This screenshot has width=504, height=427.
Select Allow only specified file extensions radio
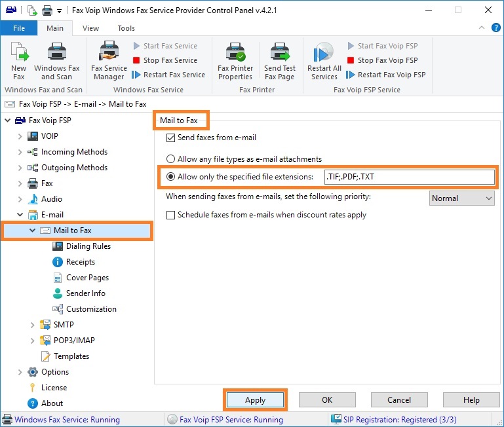170,176
